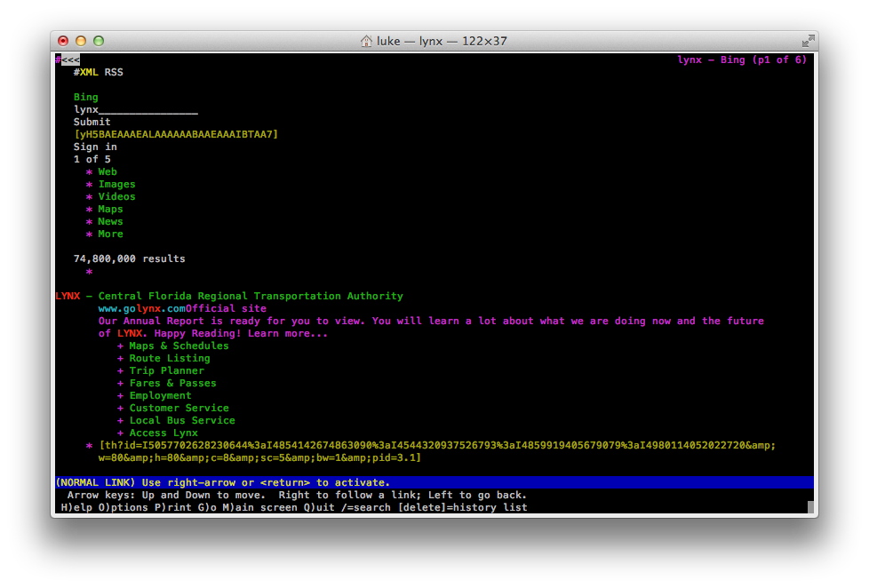Select the Maps search category
Screen dimensions: 869x588
110,210
